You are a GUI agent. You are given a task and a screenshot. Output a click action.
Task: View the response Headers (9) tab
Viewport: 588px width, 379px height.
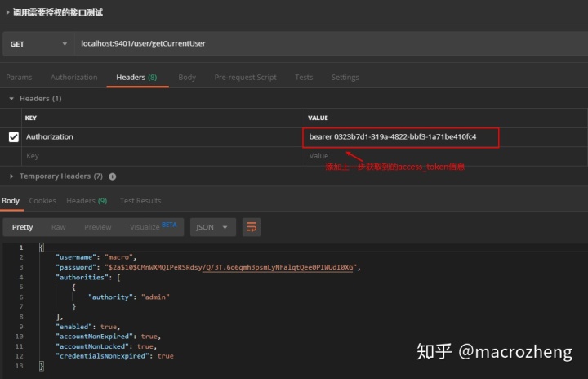pos(87,201)
